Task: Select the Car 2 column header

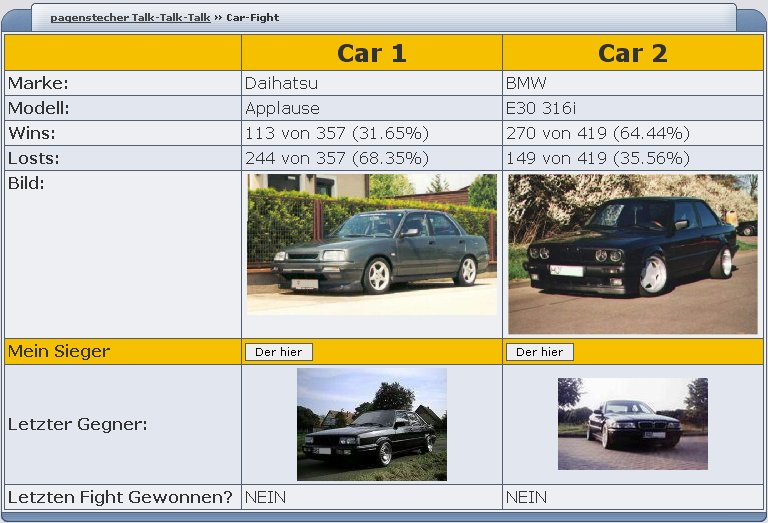Action: (x=633, y=53)
